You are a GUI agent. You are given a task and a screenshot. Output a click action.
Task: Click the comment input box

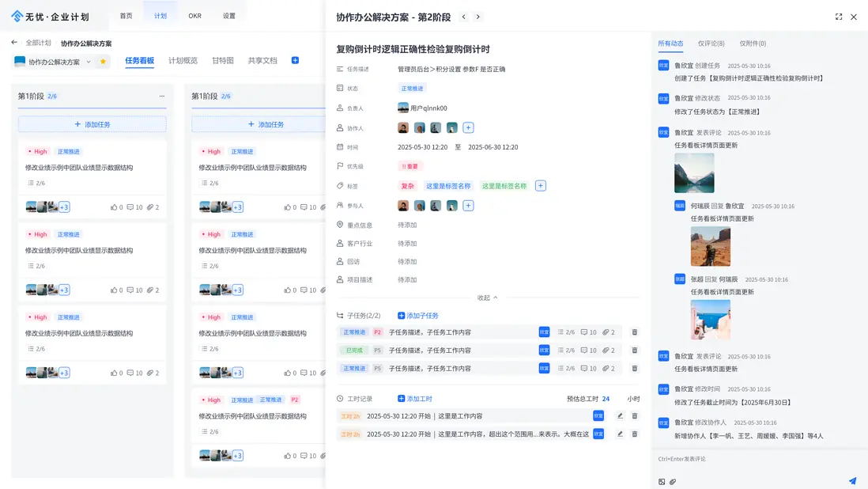tap(760, 459)
